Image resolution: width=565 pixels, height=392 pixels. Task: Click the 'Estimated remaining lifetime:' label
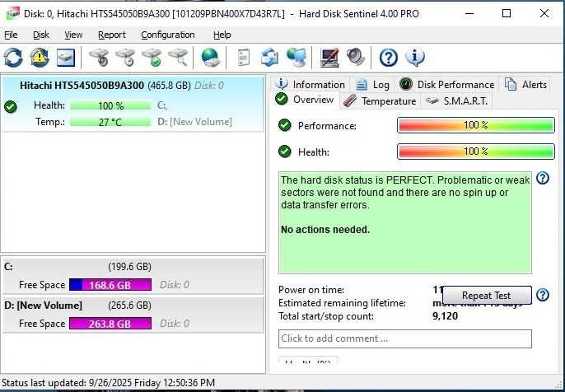[x=342, y=303]
